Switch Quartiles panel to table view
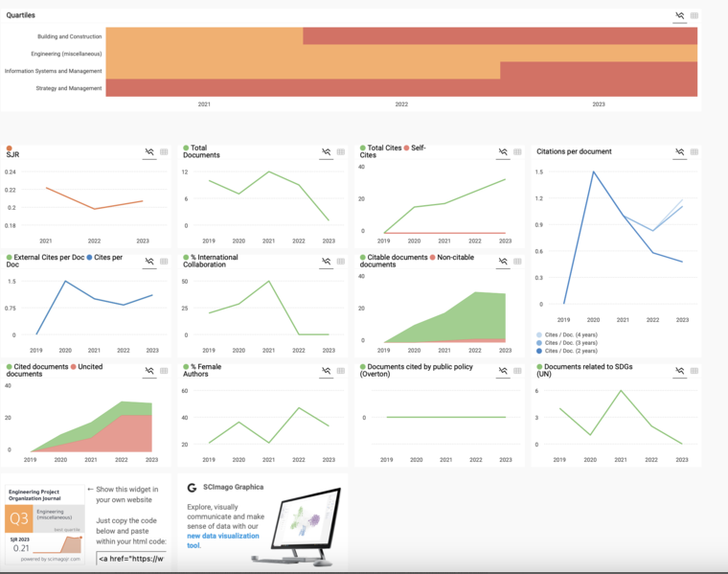 click(694, 16)
